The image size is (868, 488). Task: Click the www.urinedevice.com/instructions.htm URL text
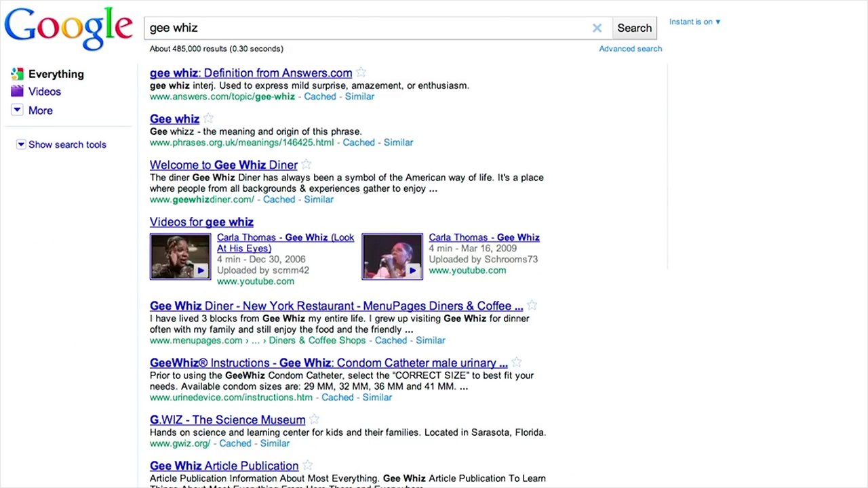(x=231, y=397)
